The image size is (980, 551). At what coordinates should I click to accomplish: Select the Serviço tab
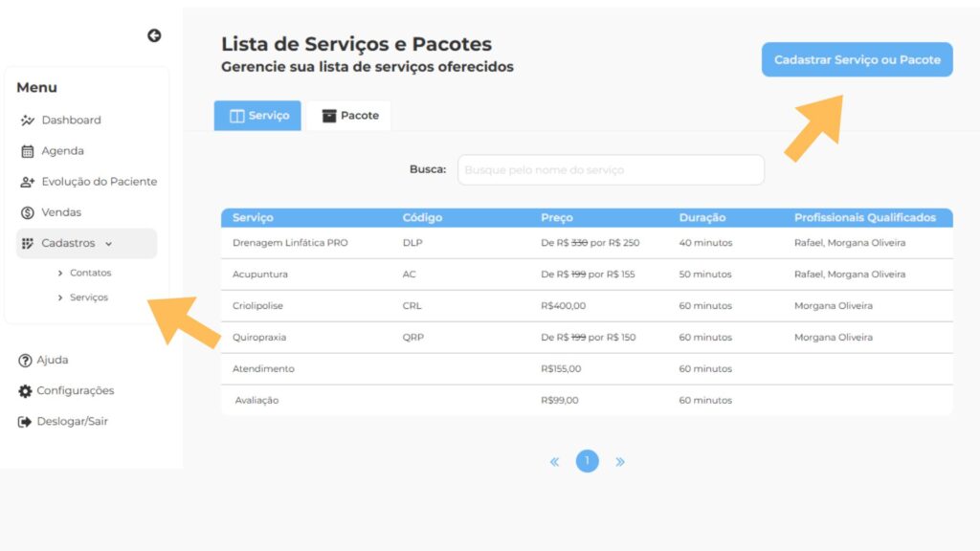coord(258,116)
